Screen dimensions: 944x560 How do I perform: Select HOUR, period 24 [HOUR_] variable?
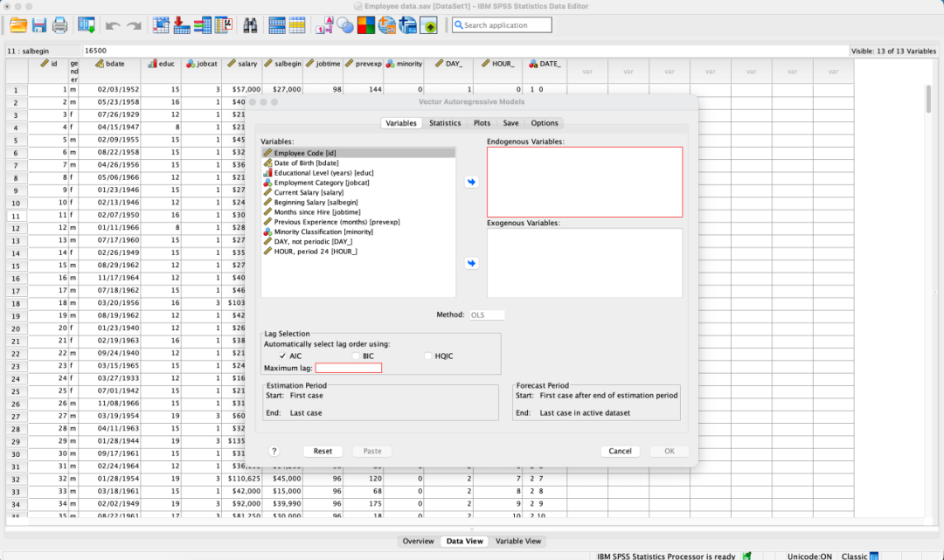[x=358, y=252]
